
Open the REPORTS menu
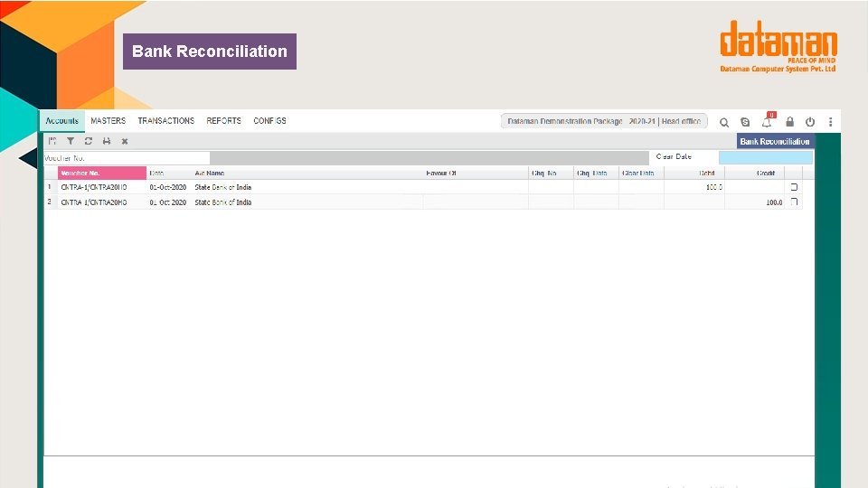(x=223, y=120)
